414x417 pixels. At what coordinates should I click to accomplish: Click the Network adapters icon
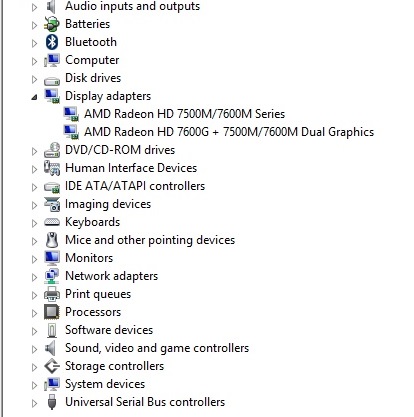[x=52, y=276]
